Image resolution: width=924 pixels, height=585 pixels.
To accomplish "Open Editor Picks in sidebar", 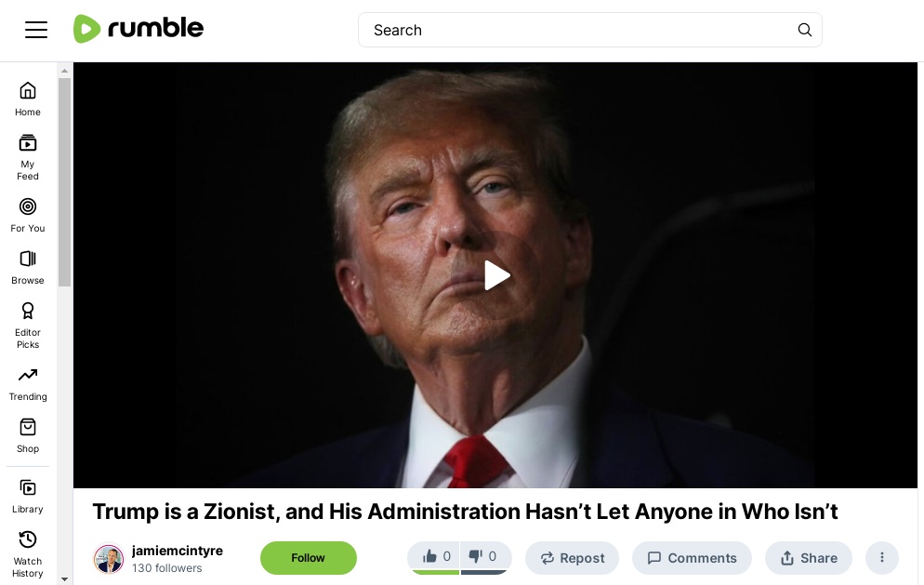I will click(28, 326).
